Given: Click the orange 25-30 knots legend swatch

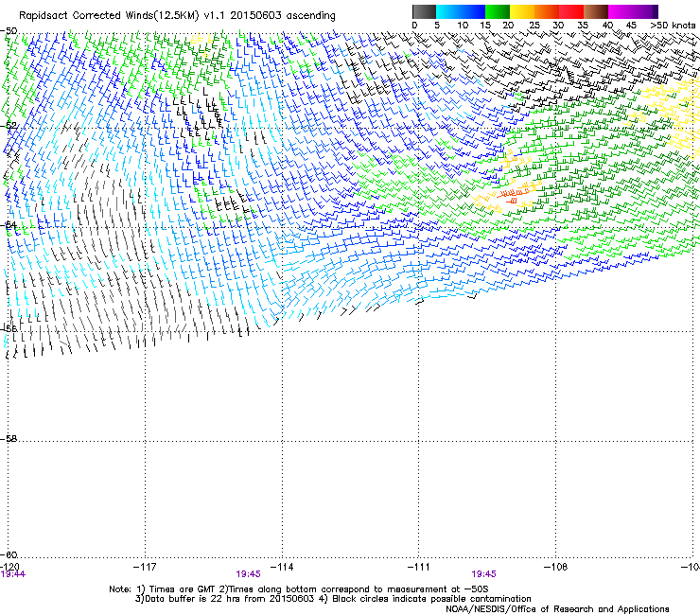Looking at the screenshot, I should tap(547, 11).
